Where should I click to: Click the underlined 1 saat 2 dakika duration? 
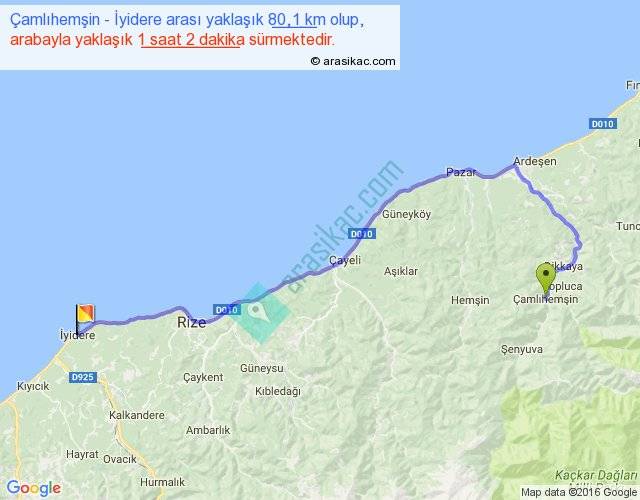click(x=191, y=39)
